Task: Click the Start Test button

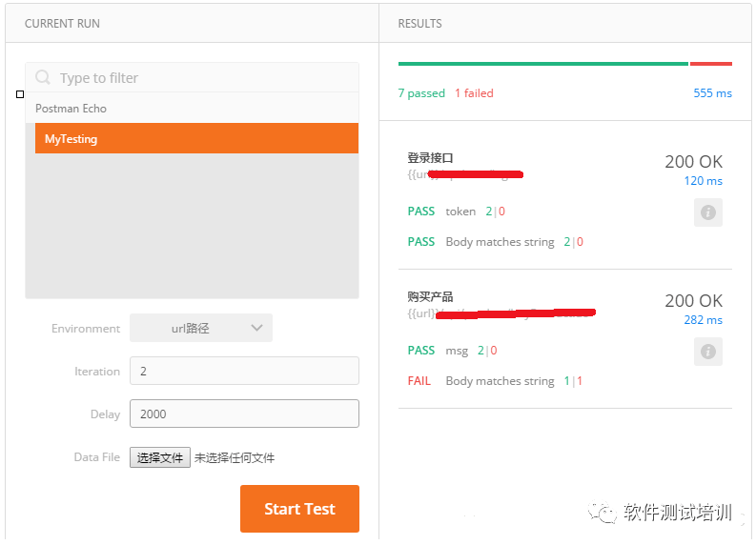Action: click(x=300, y=509)
